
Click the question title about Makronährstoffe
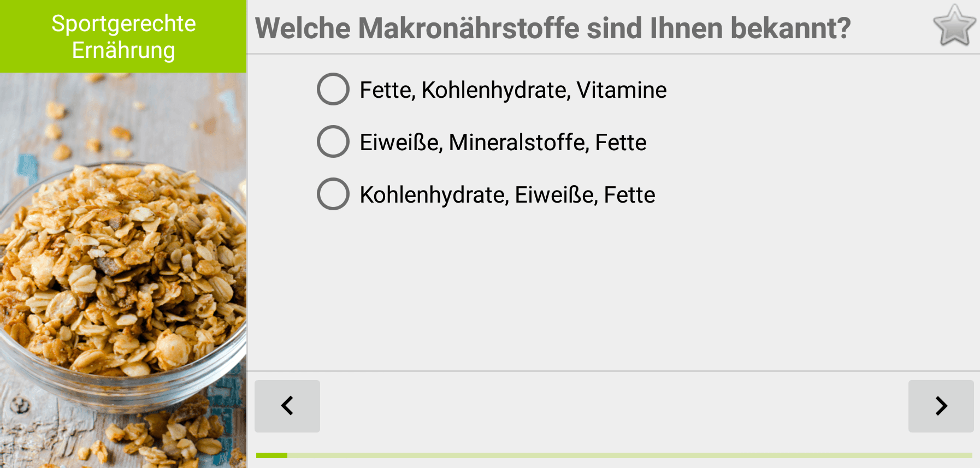(x=553, y=28)
